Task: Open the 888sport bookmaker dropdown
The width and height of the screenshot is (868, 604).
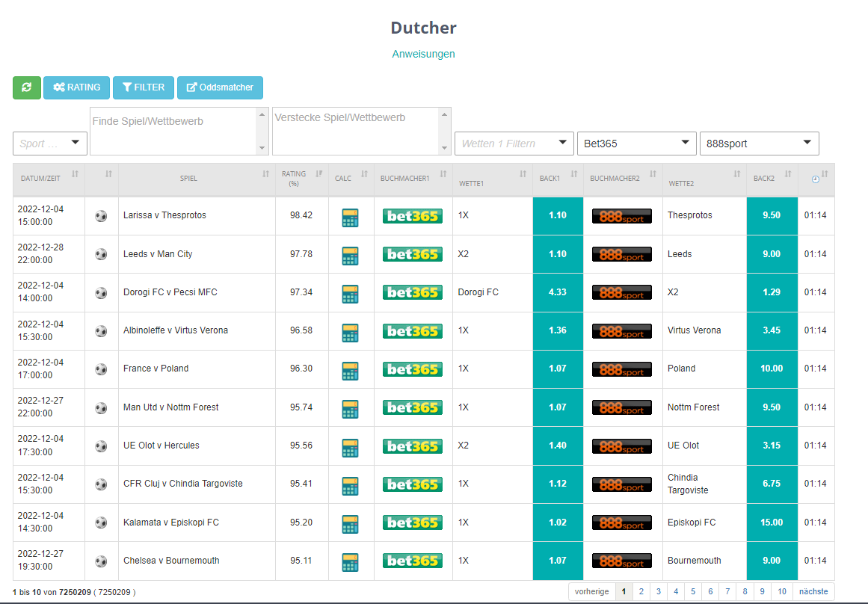Action: [x=759, y=144]
